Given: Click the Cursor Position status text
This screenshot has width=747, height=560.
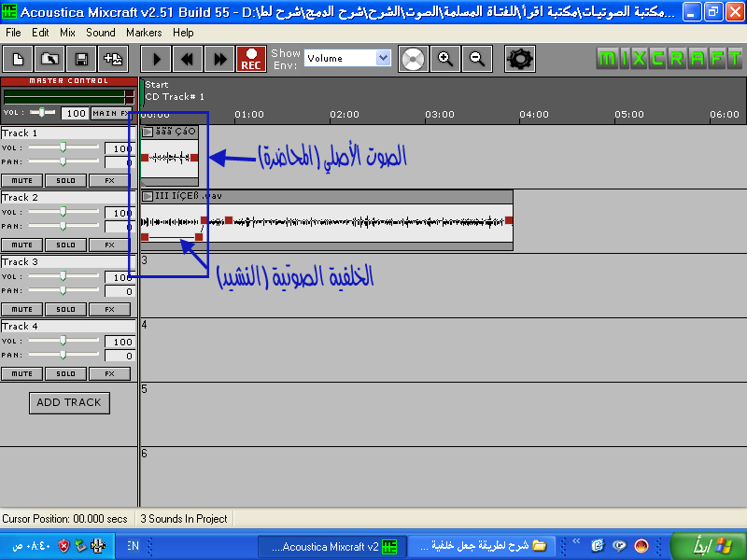Looking at the screenshot, I should pos(64,519).
